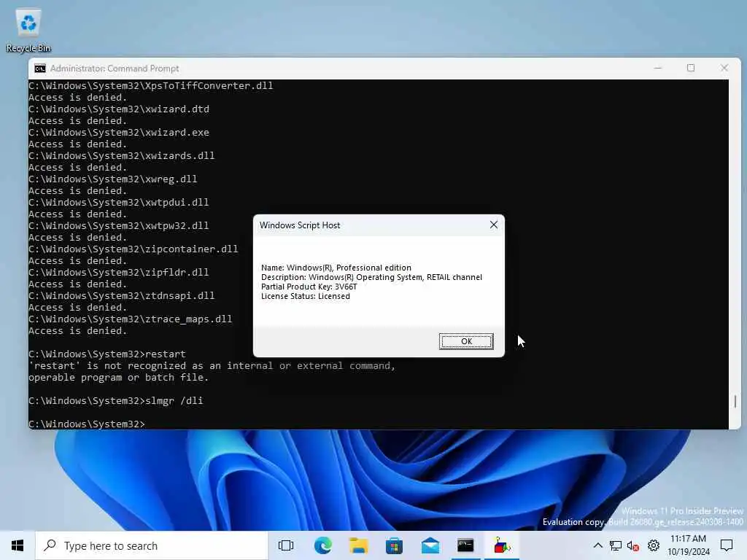Image resolution: width=747 pixels, height=560 pixels.
Task: Open the Windows Start menu
Action: (x=18, y=545)
